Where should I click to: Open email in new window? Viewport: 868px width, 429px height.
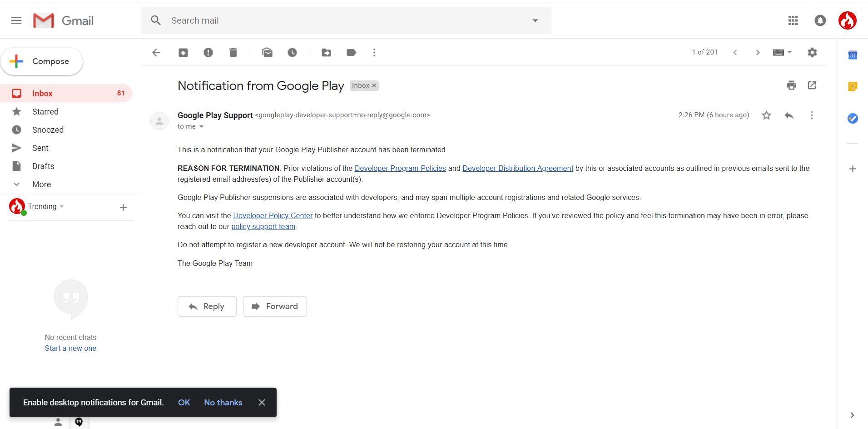pyautogui.click(x=812, y=85)
